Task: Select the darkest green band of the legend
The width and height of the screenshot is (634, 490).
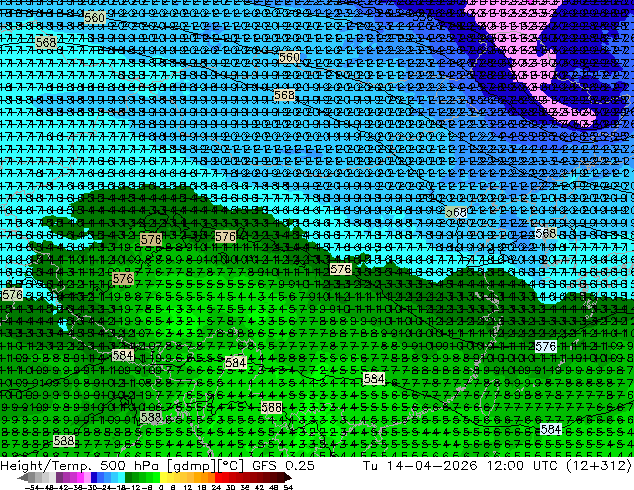Action: click(129, 477)
